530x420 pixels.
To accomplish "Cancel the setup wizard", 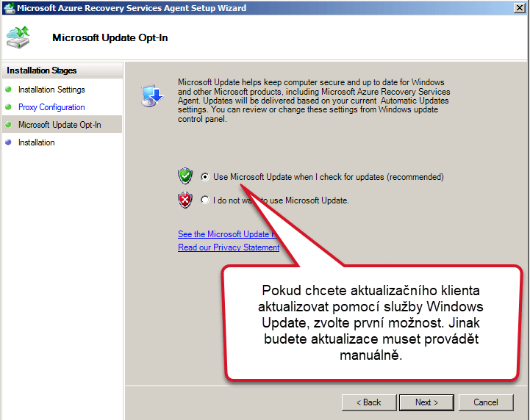I will [486, 402].
